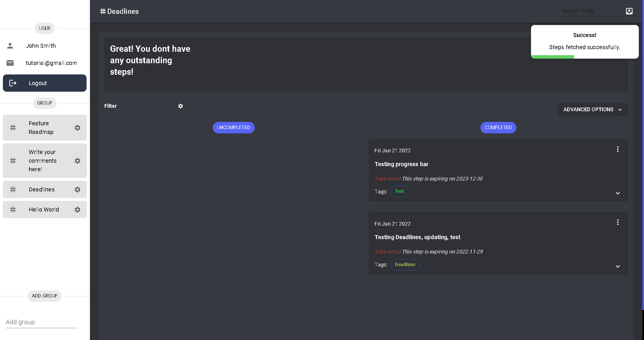This screenshot has height=340, width=644.
Task: Click the hash icon in the Deadlines header
Action: (103, 11)
